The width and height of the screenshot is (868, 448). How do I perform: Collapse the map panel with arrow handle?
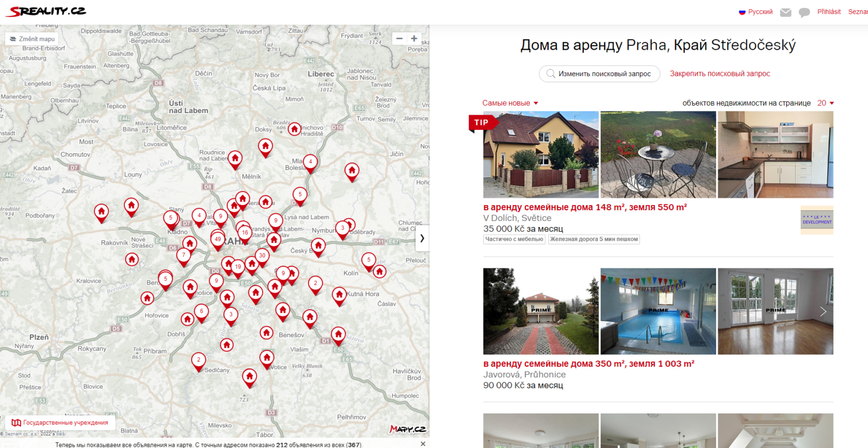(x=422, y=238)
